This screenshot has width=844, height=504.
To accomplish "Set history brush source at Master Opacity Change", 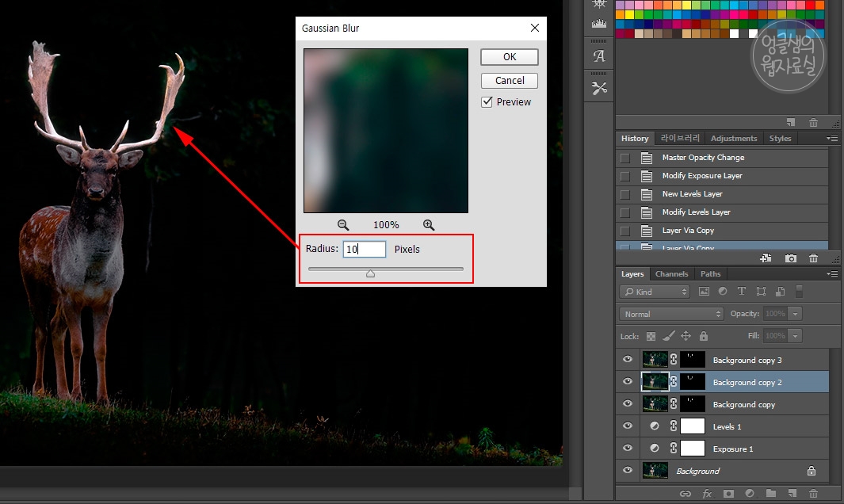I will (x=625, y=158).
